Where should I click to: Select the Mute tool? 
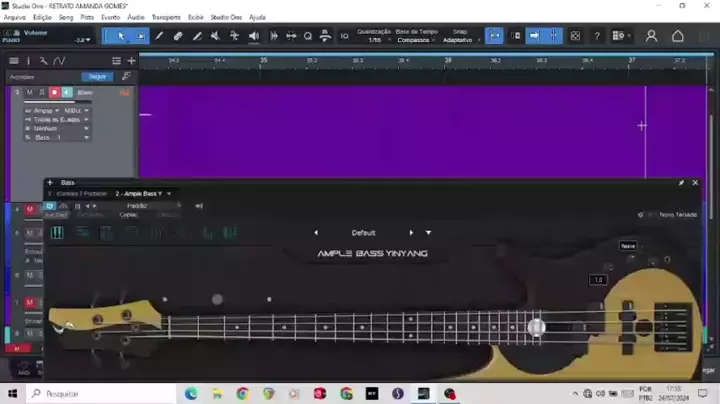pyautogui.click(x=216, y=36)
